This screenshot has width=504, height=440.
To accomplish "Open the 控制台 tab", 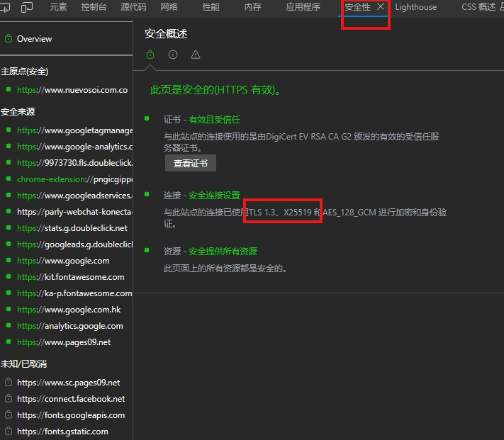I will [94, 7].
